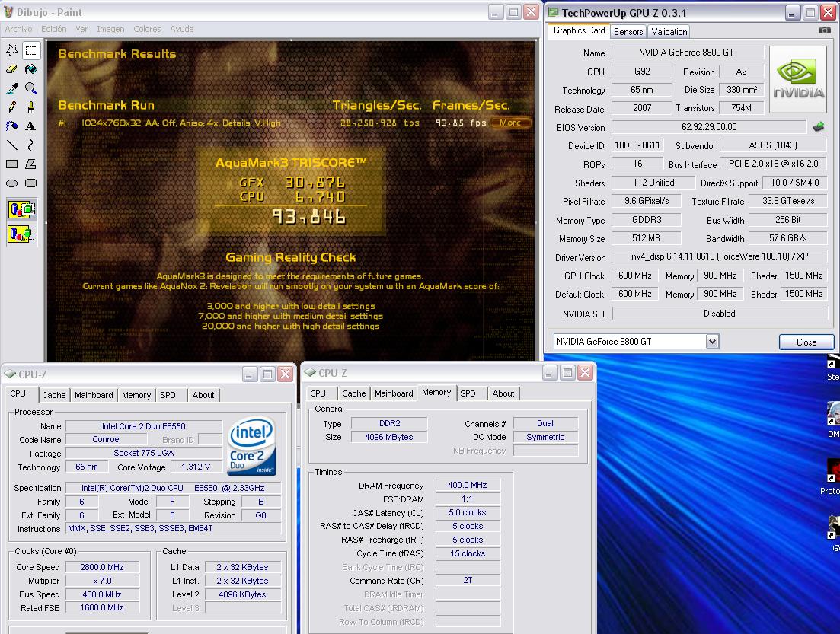Open the Ver menu in Paint
This screenshot has height=634, width=840.
tap(81, 29)
